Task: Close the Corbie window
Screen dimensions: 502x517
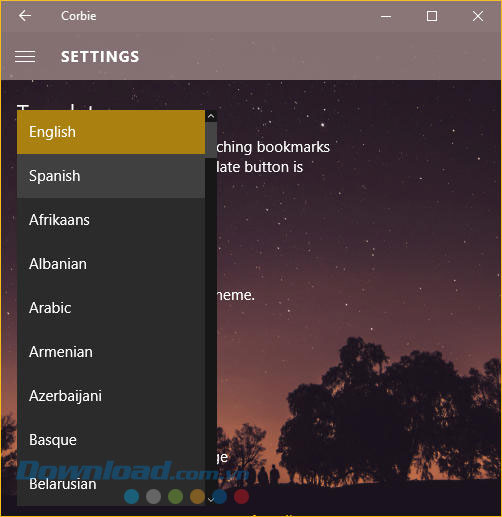Action: [478, 16]
